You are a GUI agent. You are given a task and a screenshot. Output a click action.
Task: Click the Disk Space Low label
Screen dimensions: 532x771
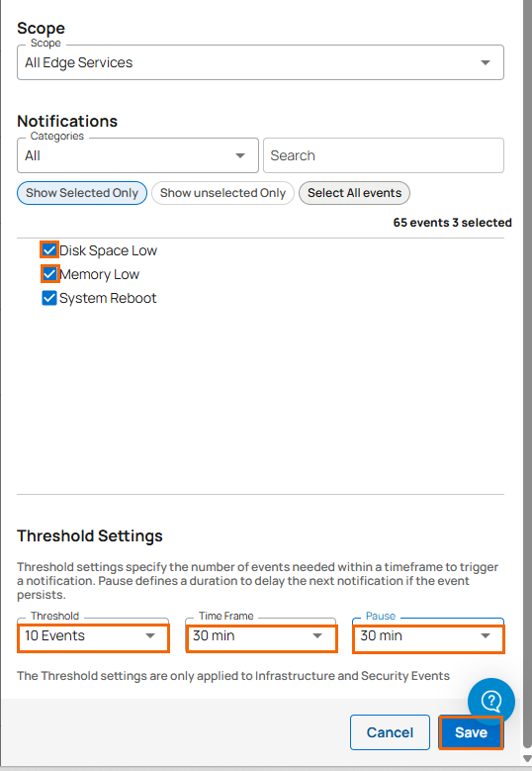point(108,250)
